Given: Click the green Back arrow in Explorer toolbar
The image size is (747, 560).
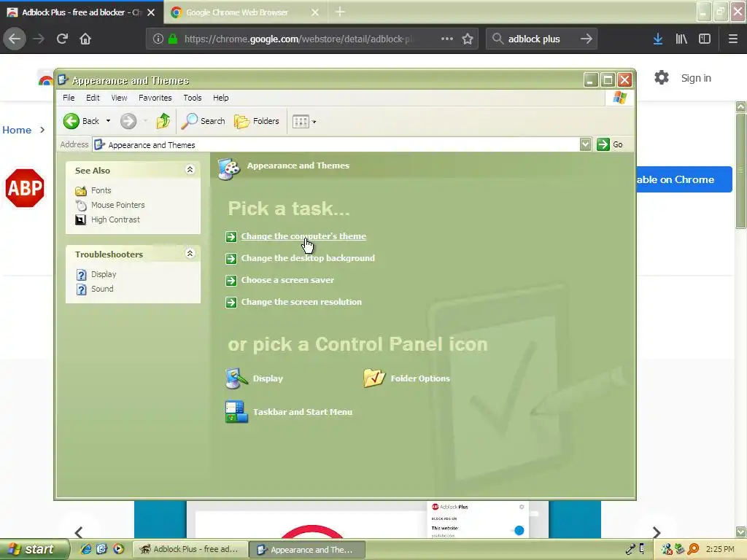Looking at the screenshot, I should (71, 121).
